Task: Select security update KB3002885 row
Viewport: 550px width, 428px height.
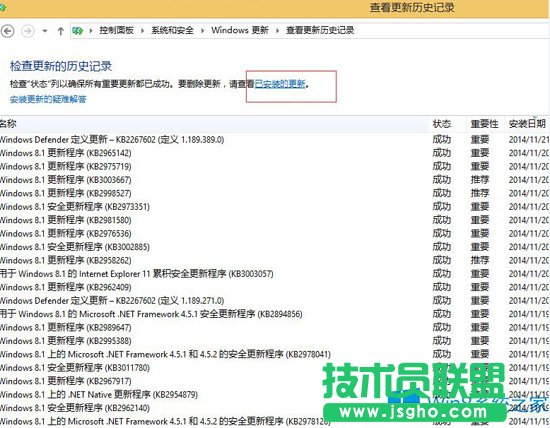Action: pos(275,247)
